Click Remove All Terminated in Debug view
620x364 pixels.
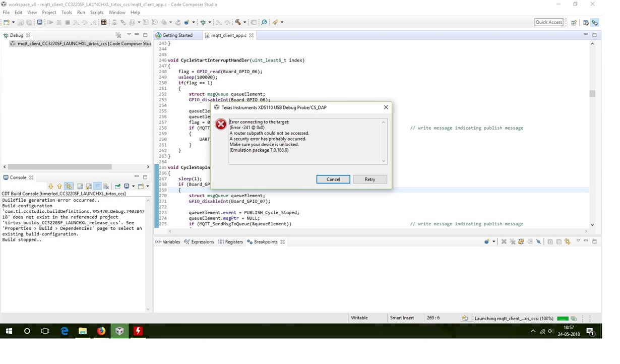(118, 35)
